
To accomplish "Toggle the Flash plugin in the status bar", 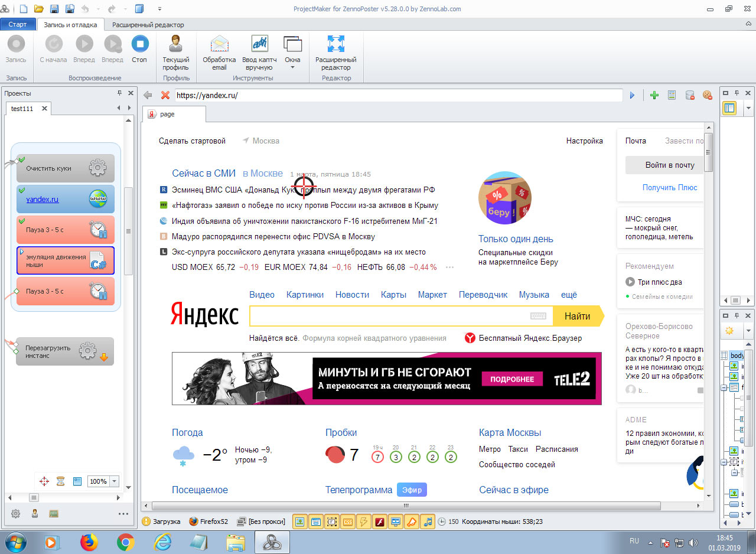I will [x=380, y=522].
